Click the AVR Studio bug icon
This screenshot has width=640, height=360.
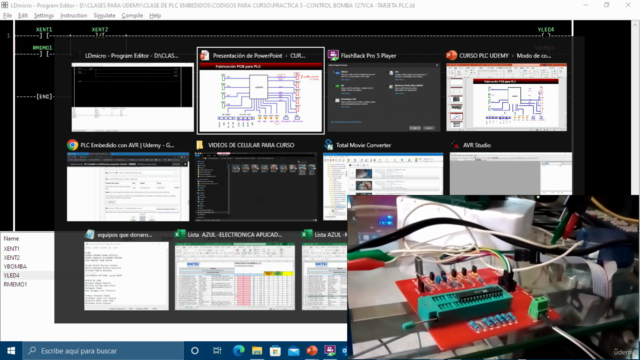tap(455, 145)
